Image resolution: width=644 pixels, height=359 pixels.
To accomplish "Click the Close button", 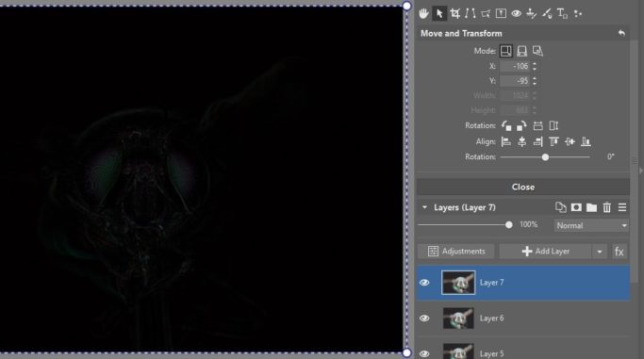I will pyautogui.click(x=523, y=188).
